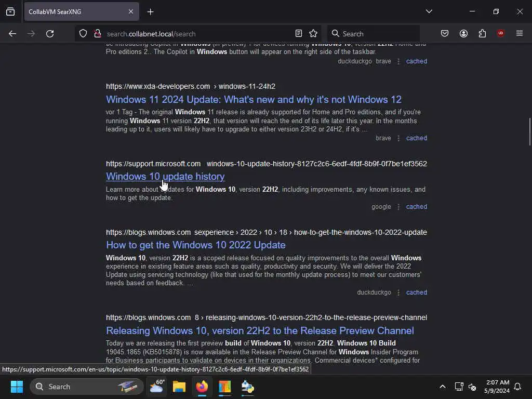The height and width of the screenshot is (399, 532).
Task: Open 'How to get the Windows 10 2022 Update'
Action: tap(196, 245)
